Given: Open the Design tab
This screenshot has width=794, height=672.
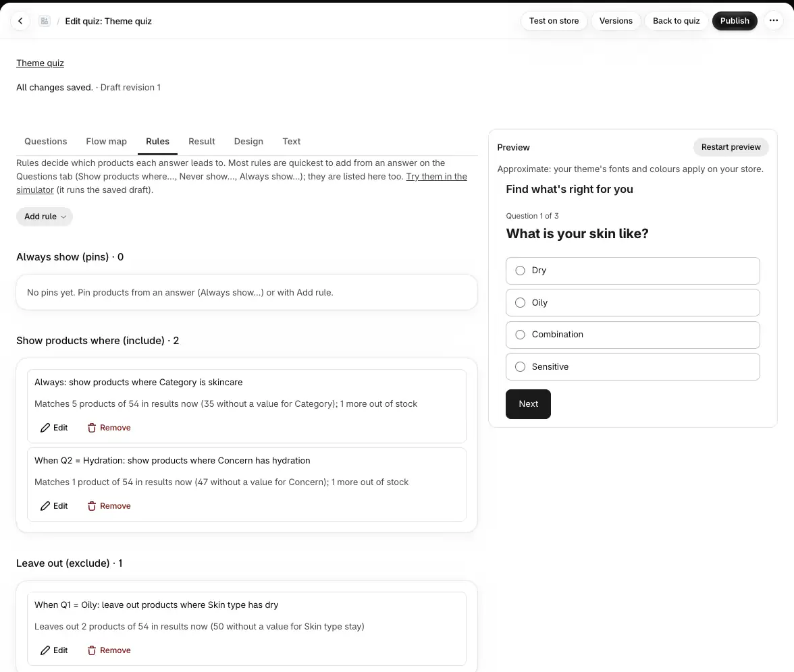Looking at the screenshot, I should pyautogui.click(x=248, y=141).
